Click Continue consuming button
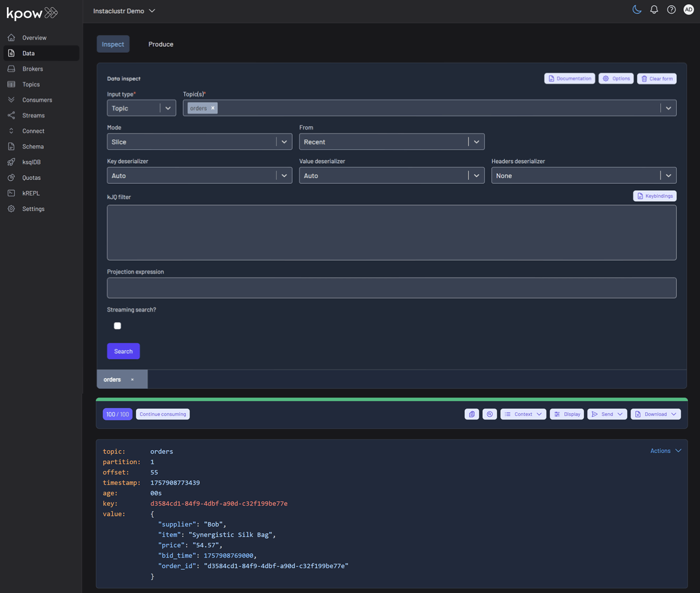 coord(163,414)
